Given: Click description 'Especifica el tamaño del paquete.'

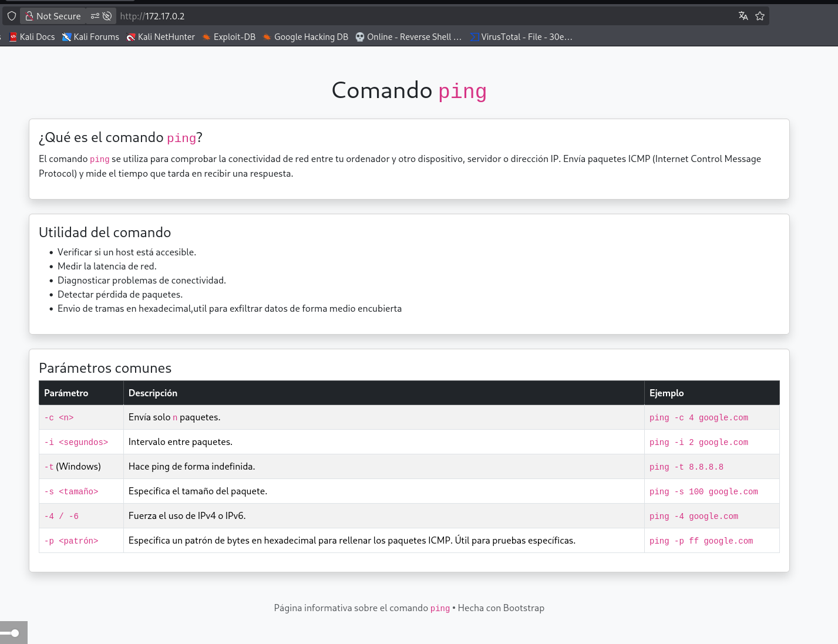Looking at the screenshot, I should pos(198,491).
